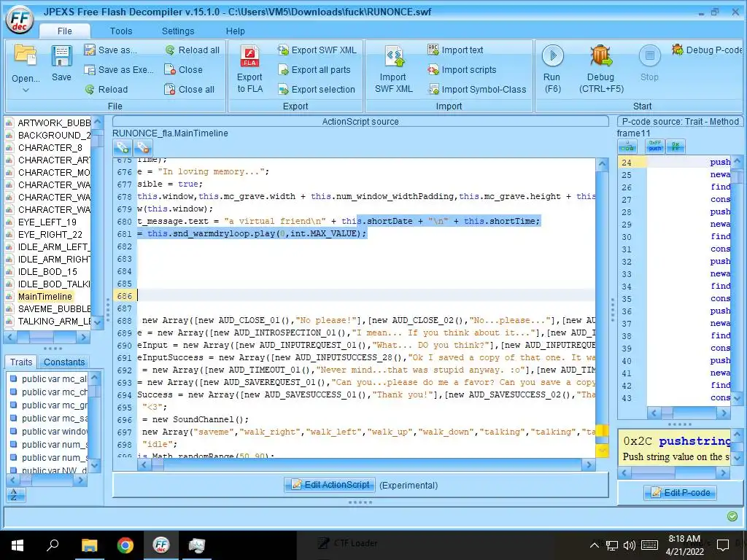Click Edit ActionScript button
This screenshot has width=747, height=560.
330,485
